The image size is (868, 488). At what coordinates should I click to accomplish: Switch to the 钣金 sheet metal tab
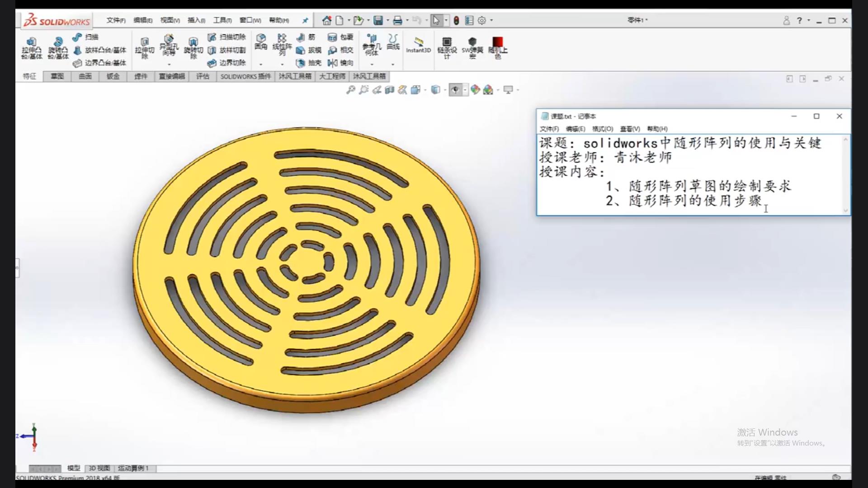click(x=113, y=76)
